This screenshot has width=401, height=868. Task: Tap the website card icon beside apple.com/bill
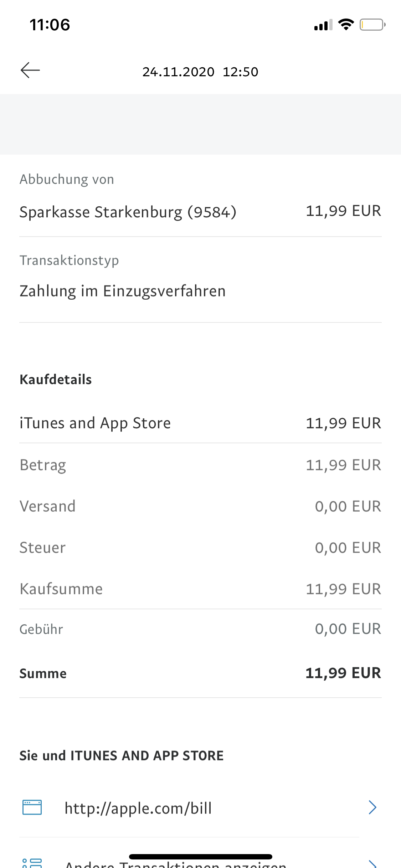point(32,807)
